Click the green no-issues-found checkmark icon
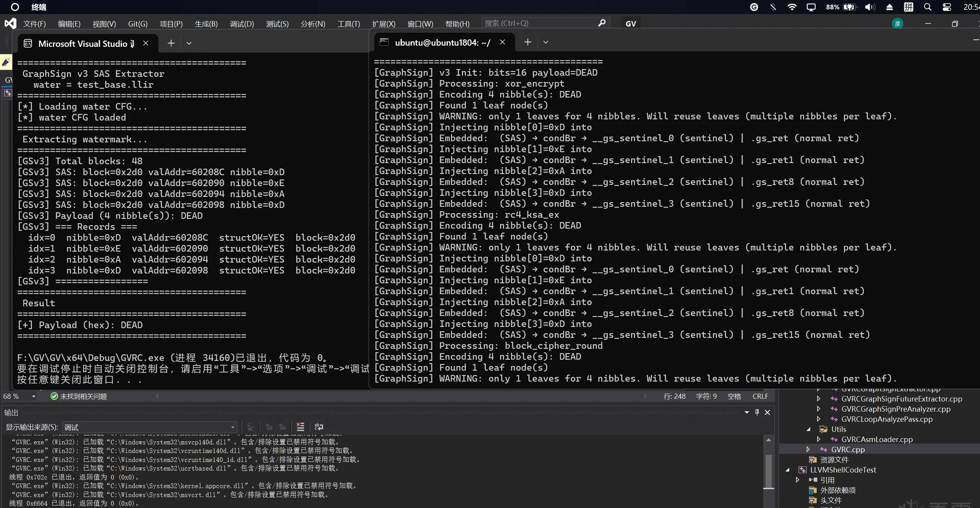This screenshot has height=508, width=980. click(x=54, y=396)
